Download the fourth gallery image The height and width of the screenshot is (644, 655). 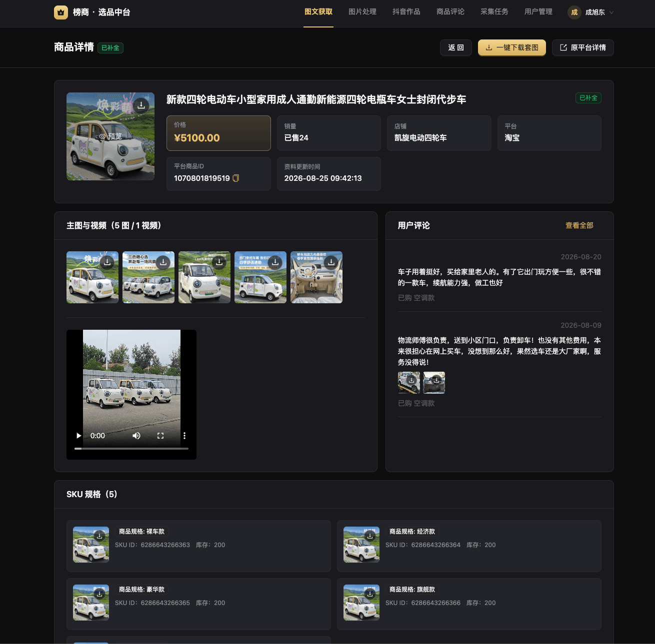point(275,262)
